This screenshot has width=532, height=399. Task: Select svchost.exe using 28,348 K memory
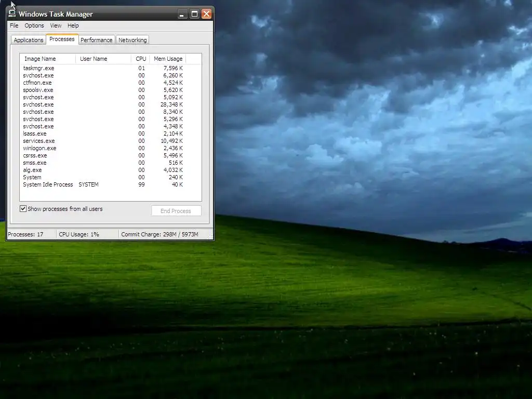click(103, 104)
